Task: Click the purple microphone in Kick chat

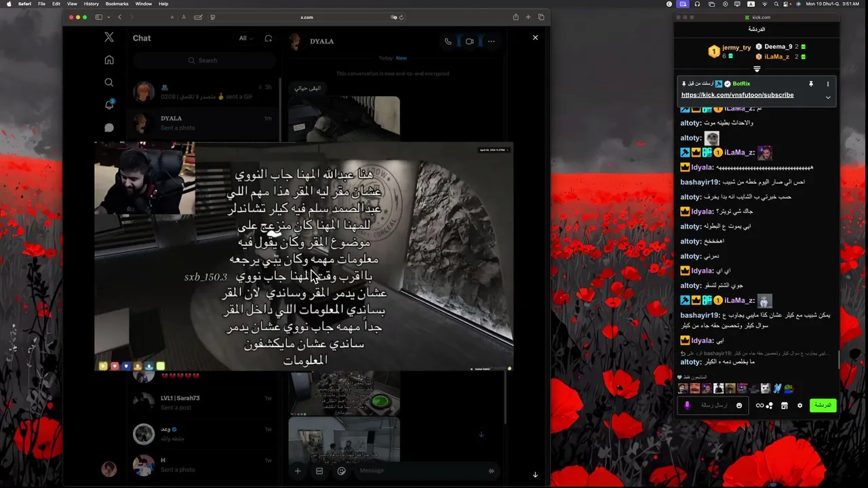Action: (x=687, y=405)
